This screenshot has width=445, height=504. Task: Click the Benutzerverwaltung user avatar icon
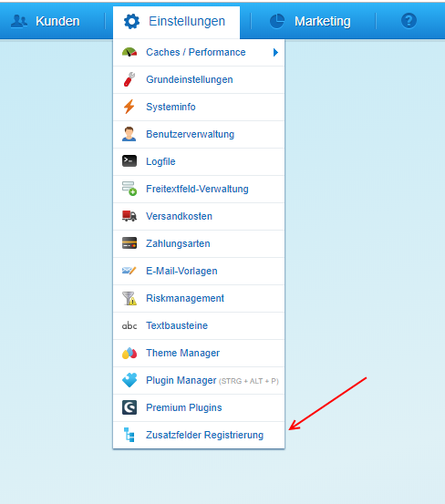[x=129, y=134]
